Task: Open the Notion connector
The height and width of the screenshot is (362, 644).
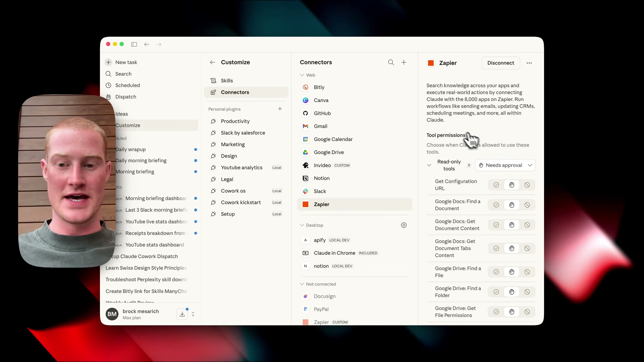Action: [x=321, y=178]
